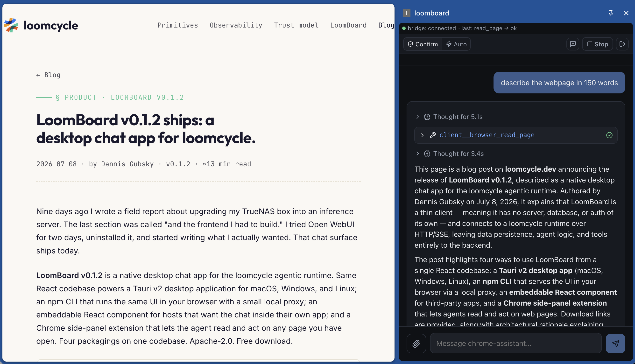Go back via the '← Blog' link

[x=48, y=75]
